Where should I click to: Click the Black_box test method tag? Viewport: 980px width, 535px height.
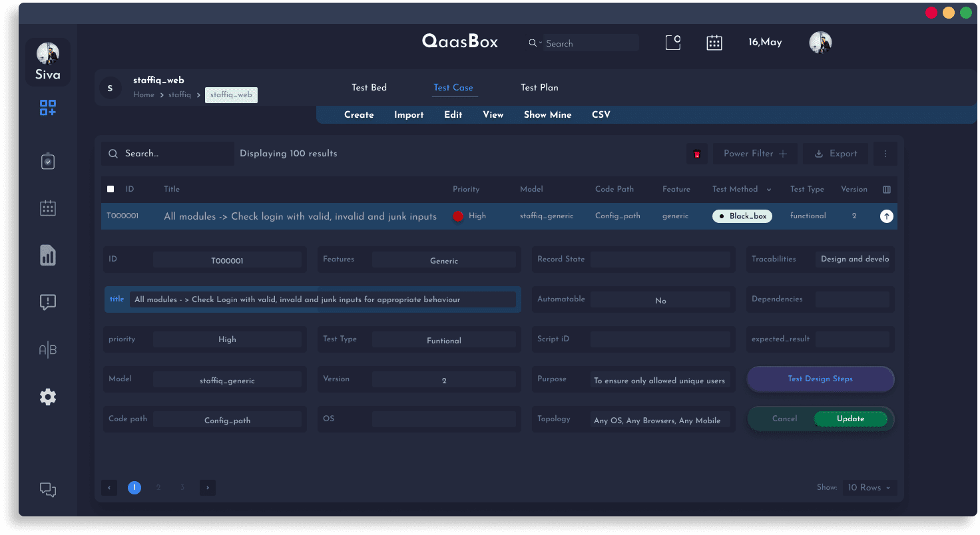(x=742, y=216)
